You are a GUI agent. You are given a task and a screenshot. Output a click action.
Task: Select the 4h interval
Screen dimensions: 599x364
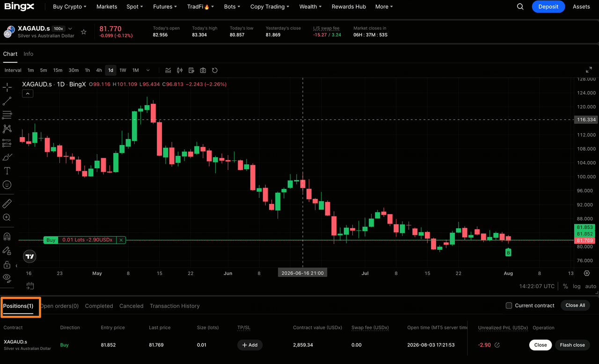pyautogui.click(x=99, y=70)
